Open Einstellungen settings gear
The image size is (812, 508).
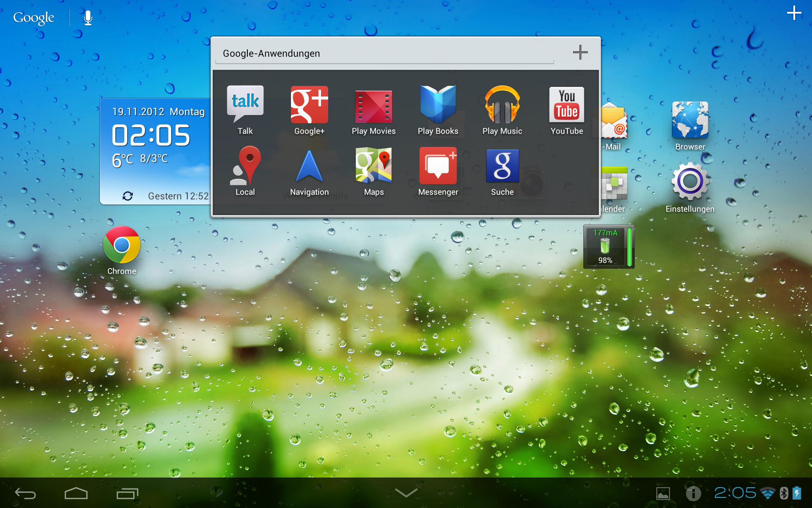point(690,188)
